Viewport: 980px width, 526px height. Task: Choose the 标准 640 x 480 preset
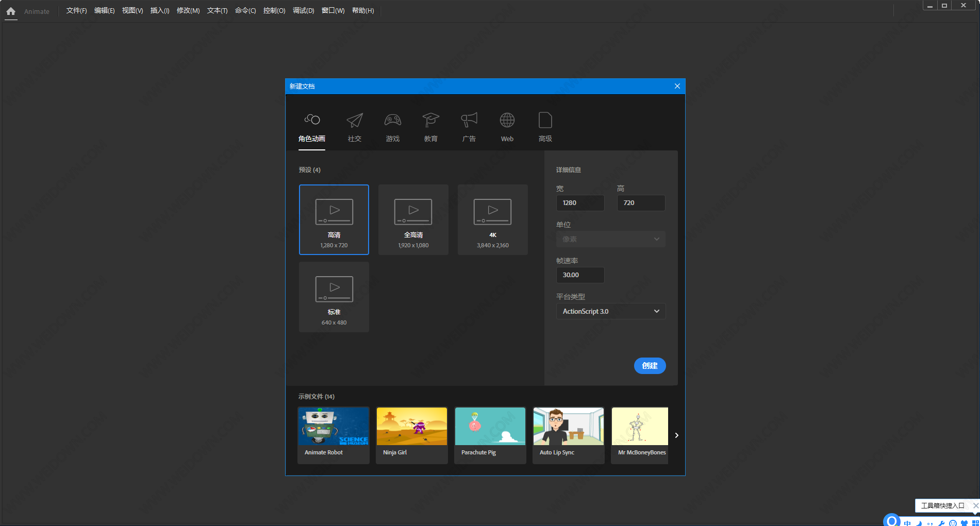tap(334, 297)
